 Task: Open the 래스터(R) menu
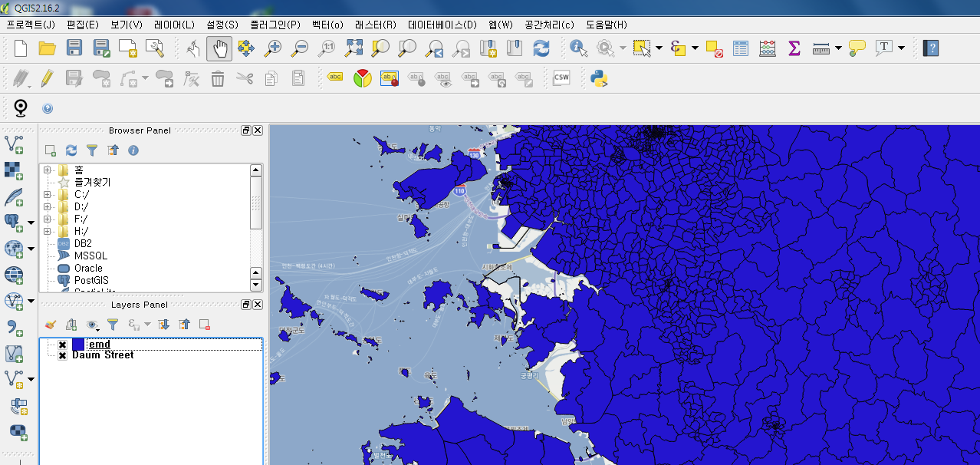[376, 25]
